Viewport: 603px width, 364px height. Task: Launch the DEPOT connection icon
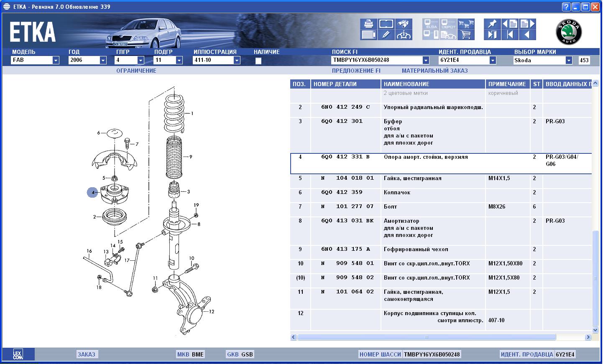(448, 24)
